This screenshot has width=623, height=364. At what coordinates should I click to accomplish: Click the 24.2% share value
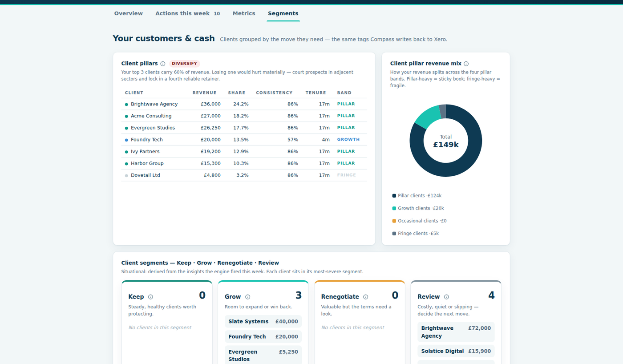(241, 104)
